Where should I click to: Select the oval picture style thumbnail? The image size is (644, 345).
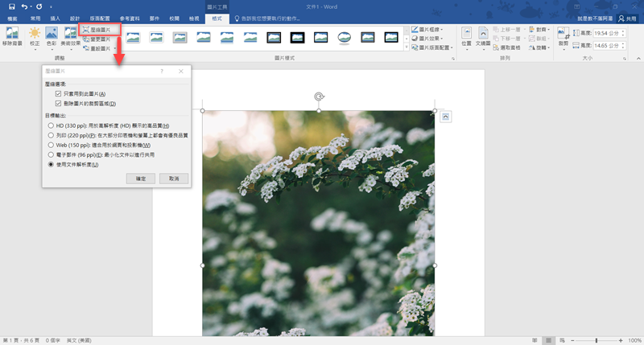pos(344,37)
